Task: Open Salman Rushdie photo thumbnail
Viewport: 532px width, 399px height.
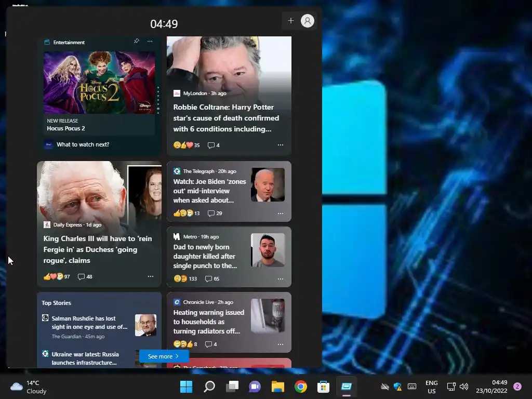Action: click(x=146, y=325)
